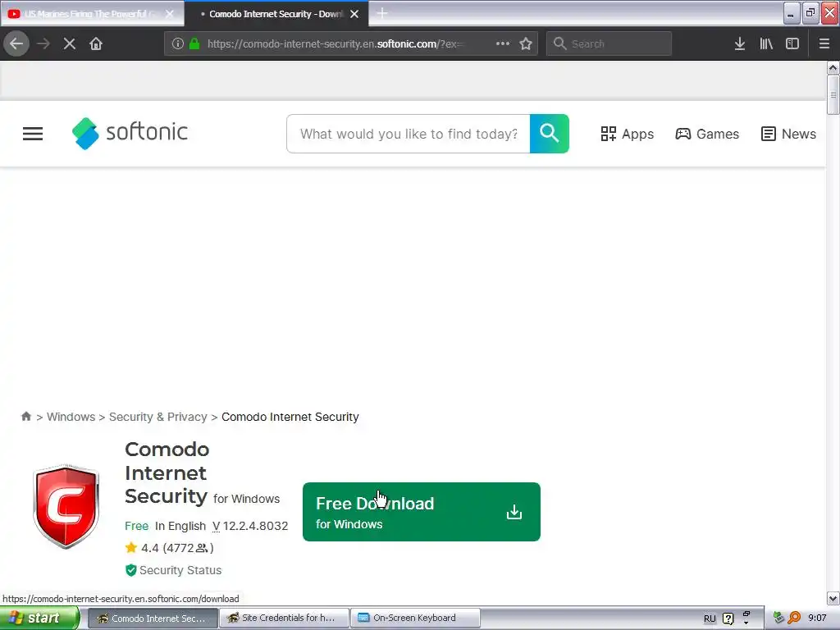Click the 4.4 (4772) rating text
The height and width of the screenshot is (630, 840).
point(177,547)
